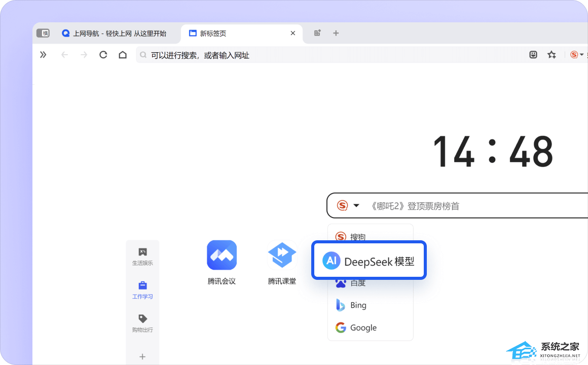Switch to the 新标签页 tab
This screenshot has height=365, width=588.
pyautogui.click(x=241, y=33)
